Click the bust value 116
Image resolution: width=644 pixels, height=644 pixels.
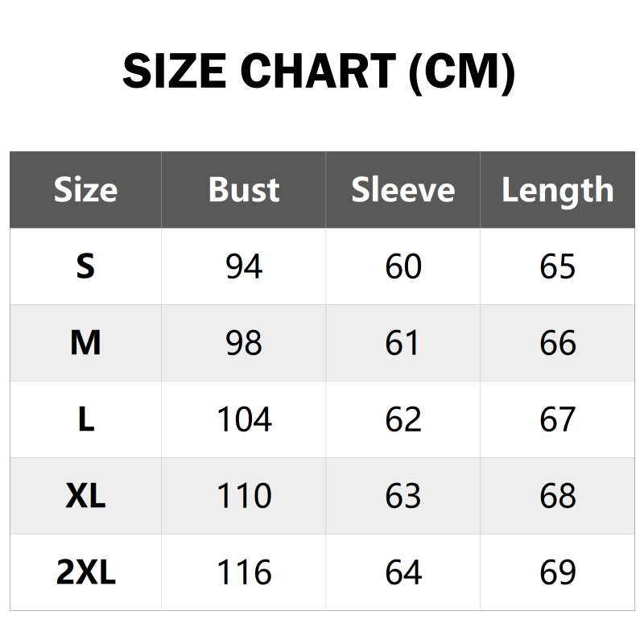[244, 572]
